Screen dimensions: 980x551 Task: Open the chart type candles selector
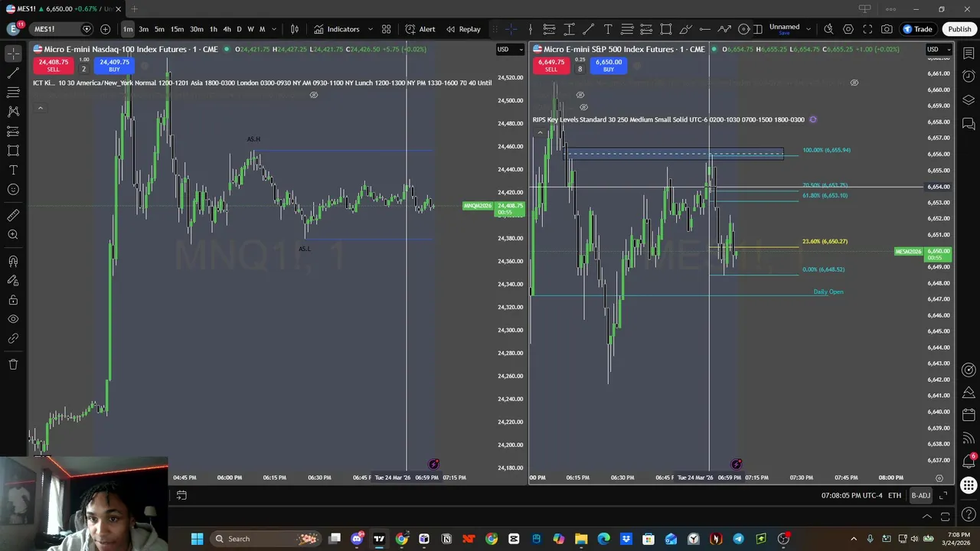pos(295,29)
